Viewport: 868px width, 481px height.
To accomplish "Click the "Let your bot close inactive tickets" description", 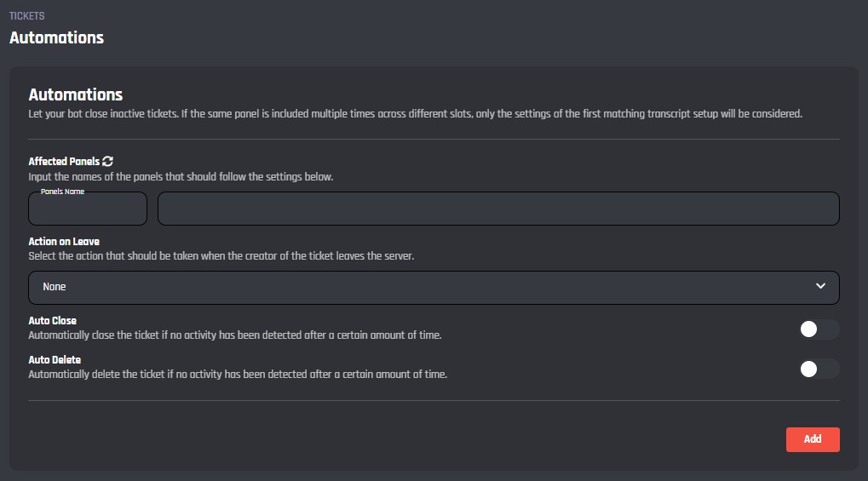I will (x=415, y=114).
